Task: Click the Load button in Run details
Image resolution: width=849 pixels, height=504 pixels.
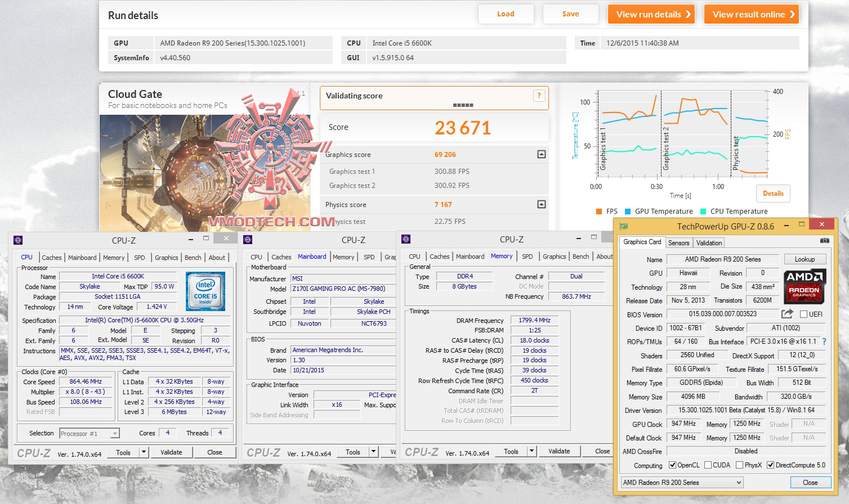Action: [x=506, y=14]
